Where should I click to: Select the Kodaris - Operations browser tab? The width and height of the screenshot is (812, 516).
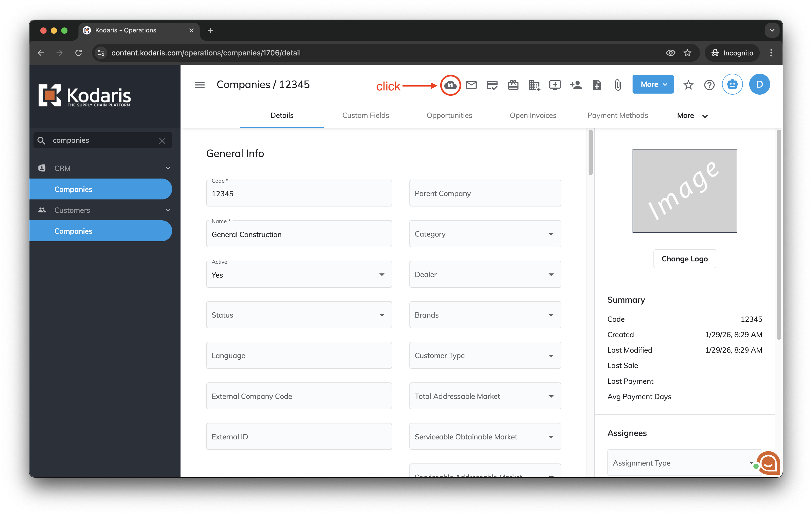(x=139, y=30)
